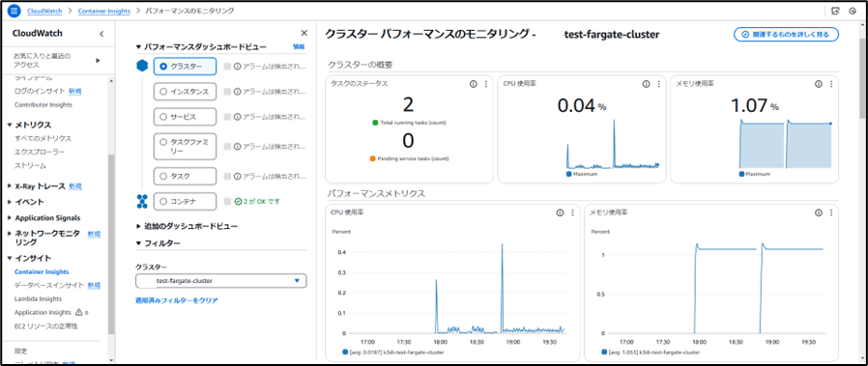
Task: Select the タスク radio option
Action: coord(162,177)
